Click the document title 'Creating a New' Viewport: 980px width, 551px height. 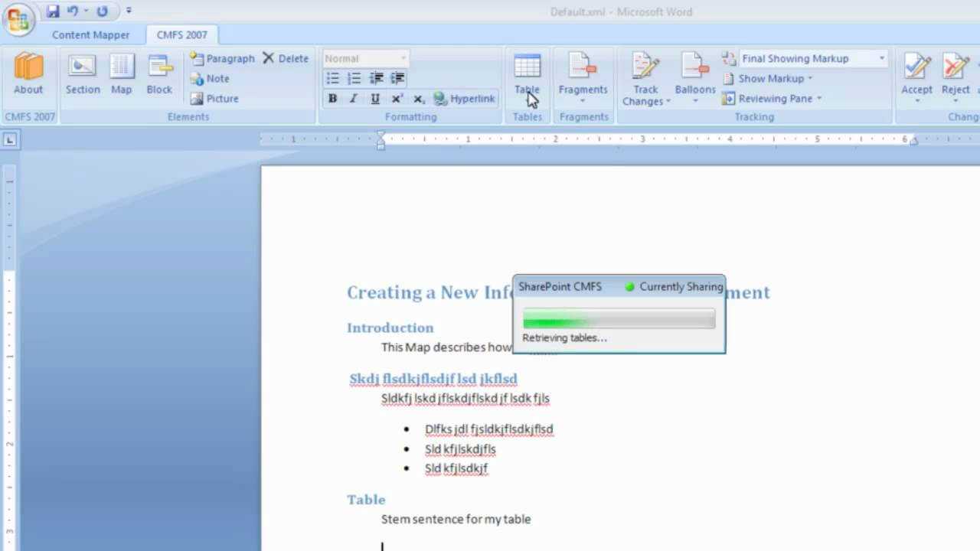(412, 292)
